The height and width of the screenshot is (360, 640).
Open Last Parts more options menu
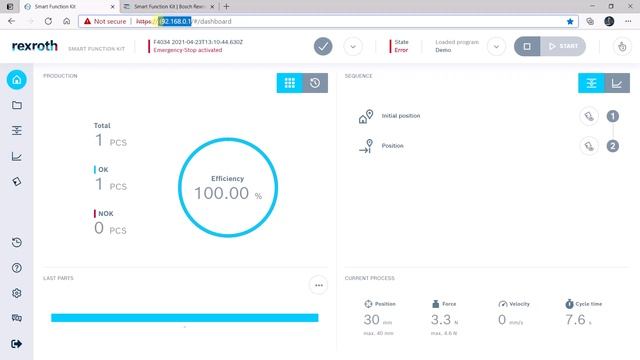pos(319,285)
